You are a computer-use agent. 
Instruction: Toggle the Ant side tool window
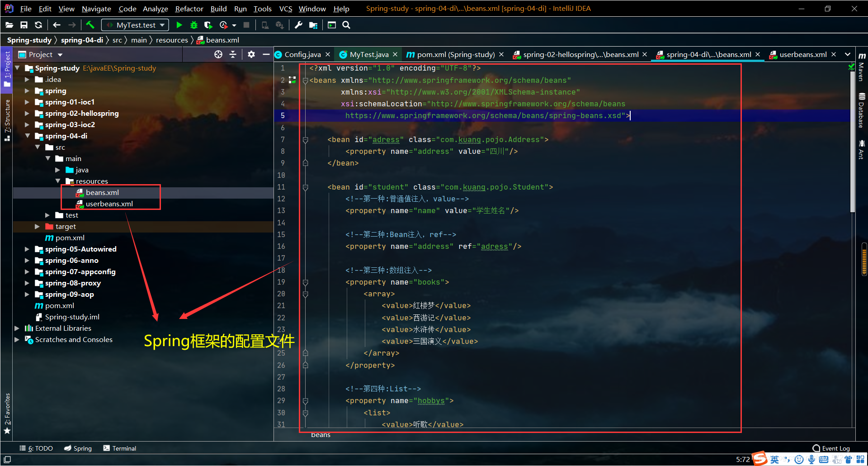coord(862,149)
